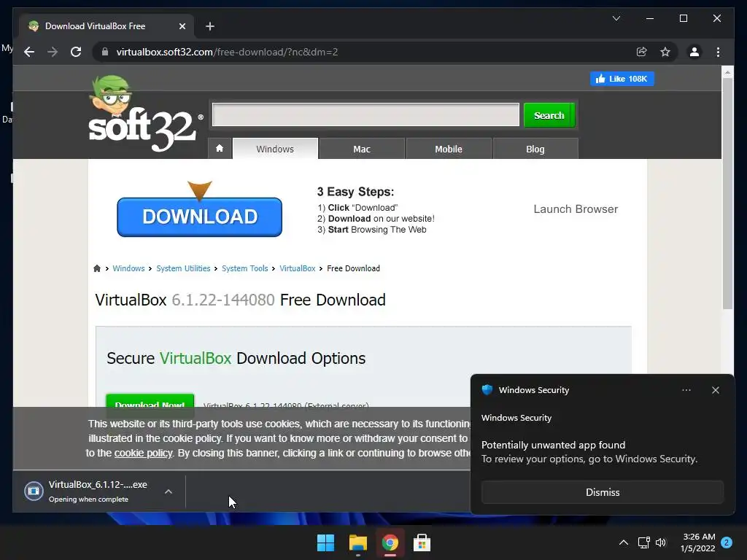
Task: Open a new tab with plus button
Action: point(210,26)
